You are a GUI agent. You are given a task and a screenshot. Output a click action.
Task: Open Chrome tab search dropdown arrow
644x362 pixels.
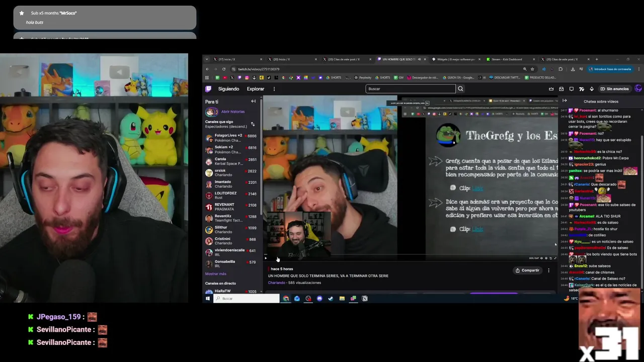click(x=207, y=59)
